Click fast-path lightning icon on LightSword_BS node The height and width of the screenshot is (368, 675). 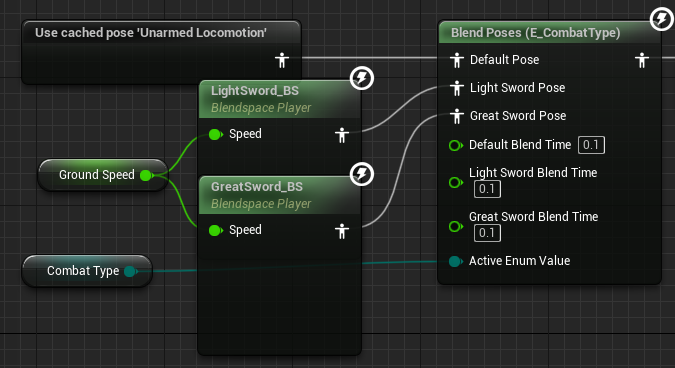tap(362, 78)
